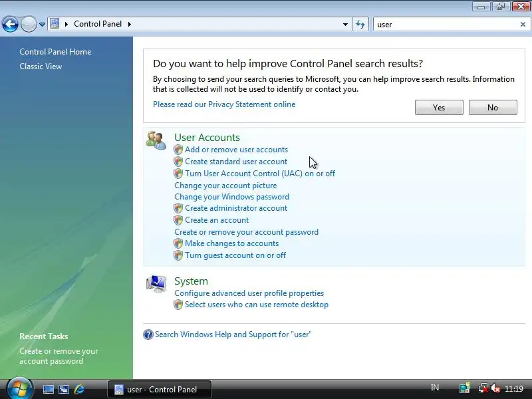Click Show Desktop quick launch icon
532x399 pixels.
point(48,390)
